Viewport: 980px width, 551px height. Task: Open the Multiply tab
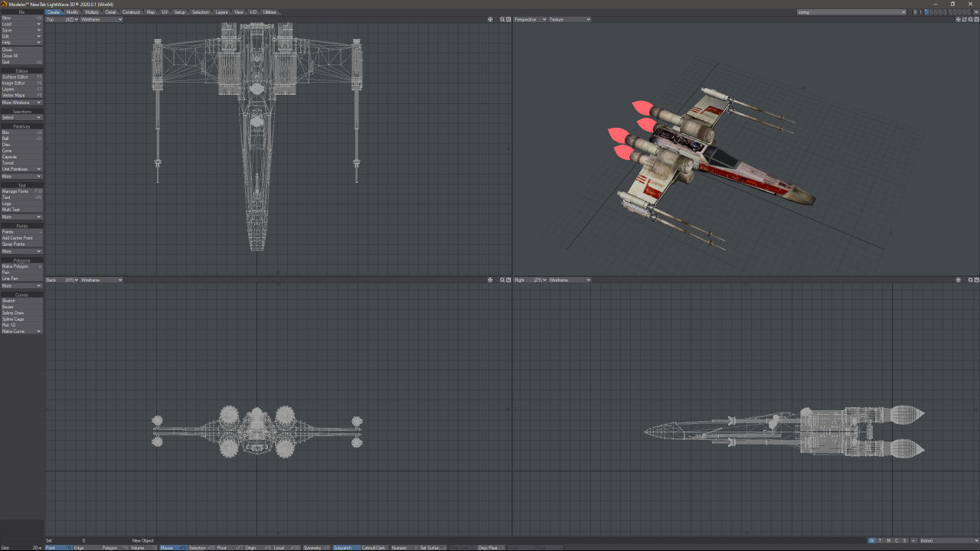point(92,12)
